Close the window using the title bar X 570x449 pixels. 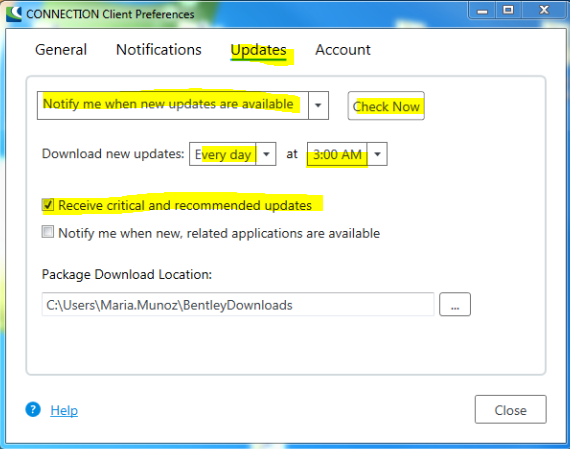[544, 11]
